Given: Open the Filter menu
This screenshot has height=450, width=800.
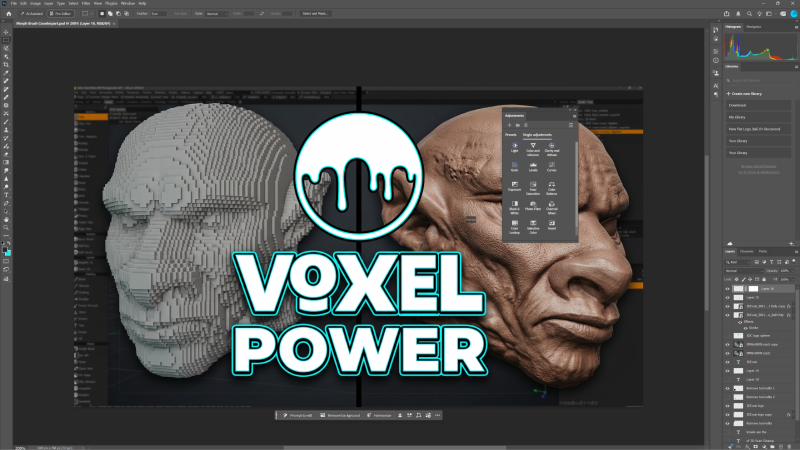Looking at the screenshot, I should click(x=86, y=3).
